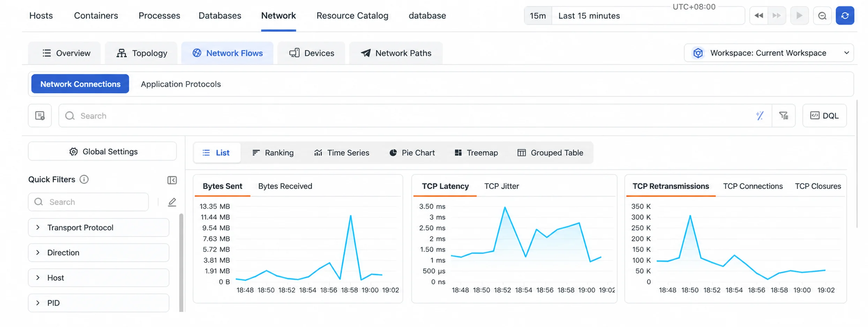The image size is (868, 327).
Task: Switch to Treemap view
Action: 476,153
